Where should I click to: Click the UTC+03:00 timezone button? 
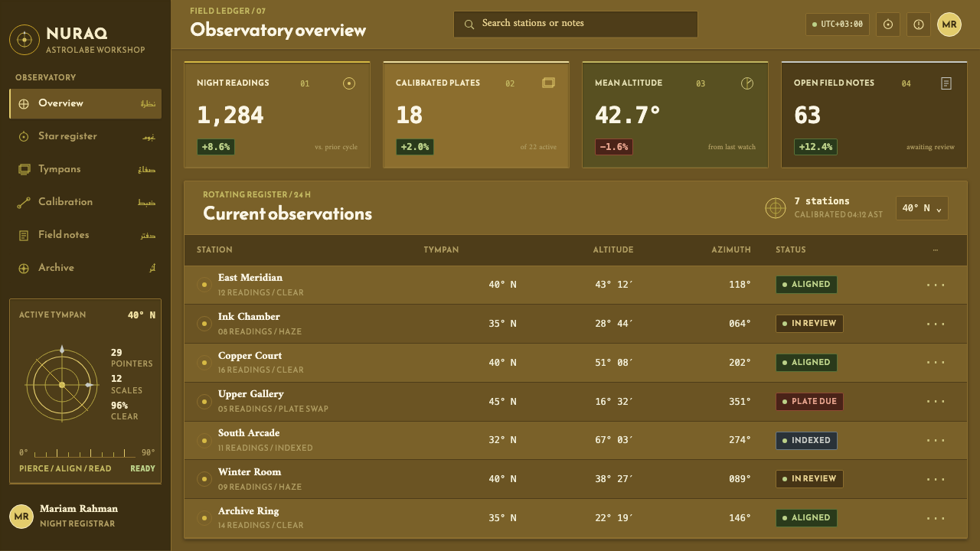coord(838,24)
